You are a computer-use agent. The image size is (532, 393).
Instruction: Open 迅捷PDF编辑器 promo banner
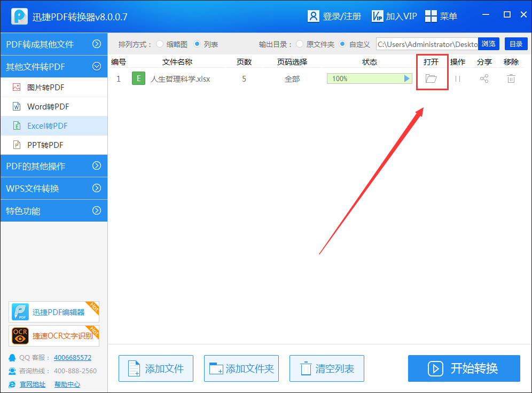click(54, 312)
